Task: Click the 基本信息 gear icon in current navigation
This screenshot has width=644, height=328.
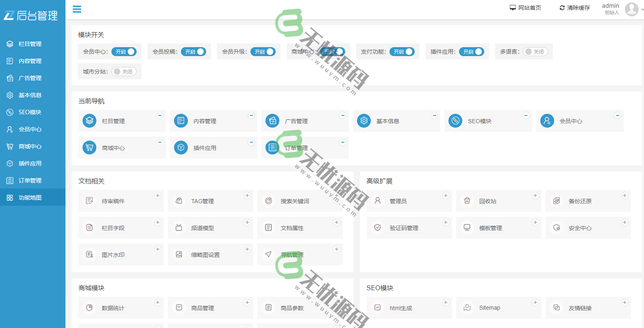Action: click(x=364, y=121)
